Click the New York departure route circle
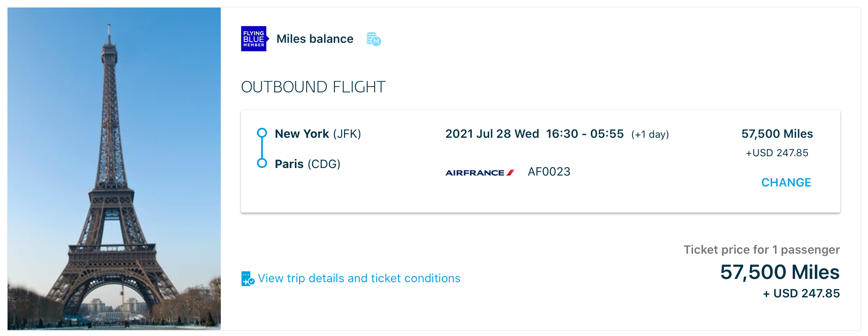Image resolution: width=868 pixels, height=336 pixels. tap(262, 132)
